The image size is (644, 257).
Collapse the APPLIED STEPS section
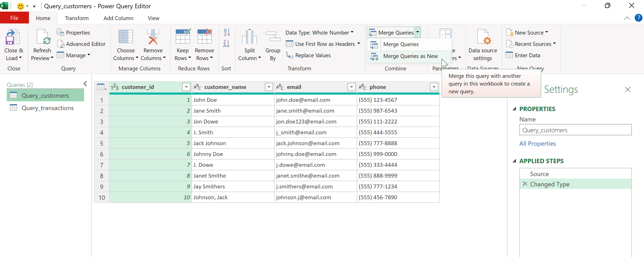[x=514, y=161]
